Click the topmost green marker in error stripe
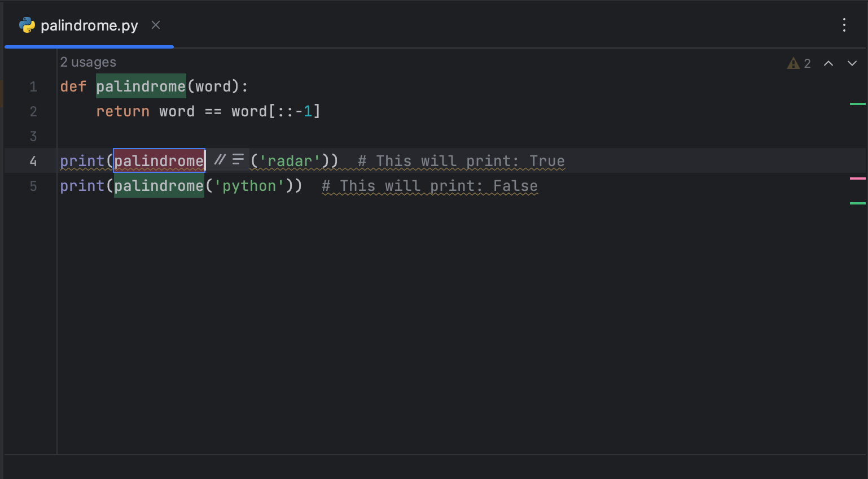Image resolution: width=868 pixels, height=479 pixels. coord(857,104)
